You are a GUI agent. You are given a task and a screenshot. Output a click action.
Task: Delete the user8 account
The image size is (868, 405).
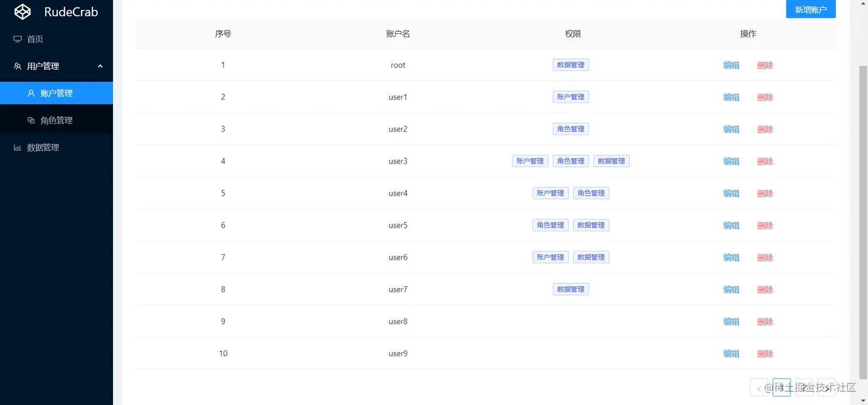coord(765,321)
